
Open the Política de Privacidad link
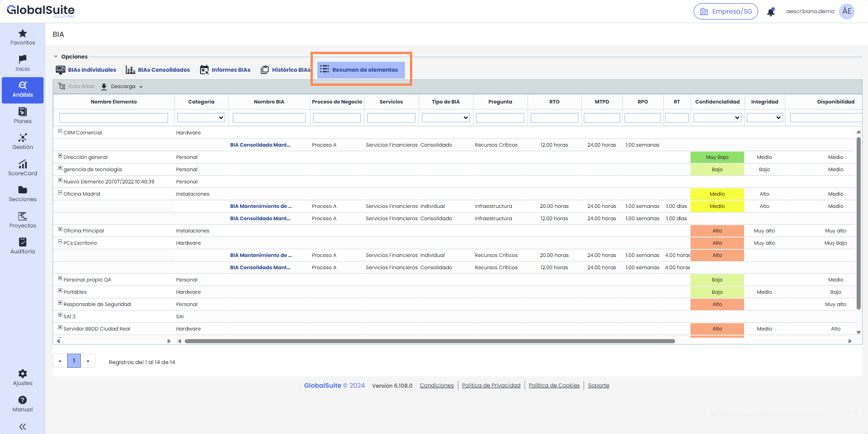click(491, 385)
